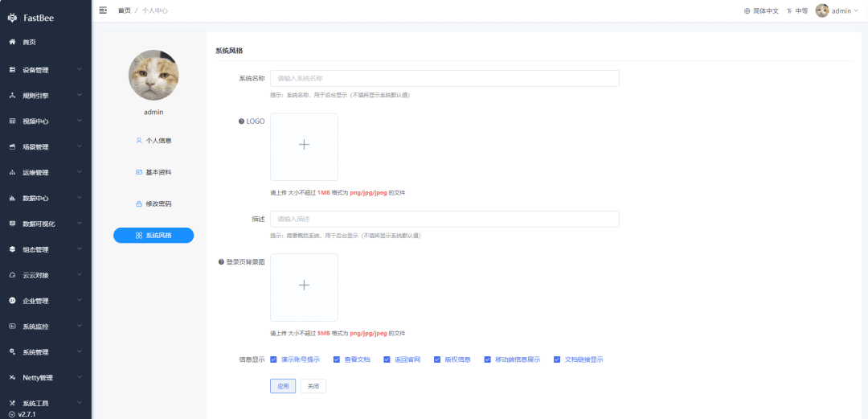The image size is (868, 419).
Task: Click the 数据可视化 sidebar icon
Action: 12,224
